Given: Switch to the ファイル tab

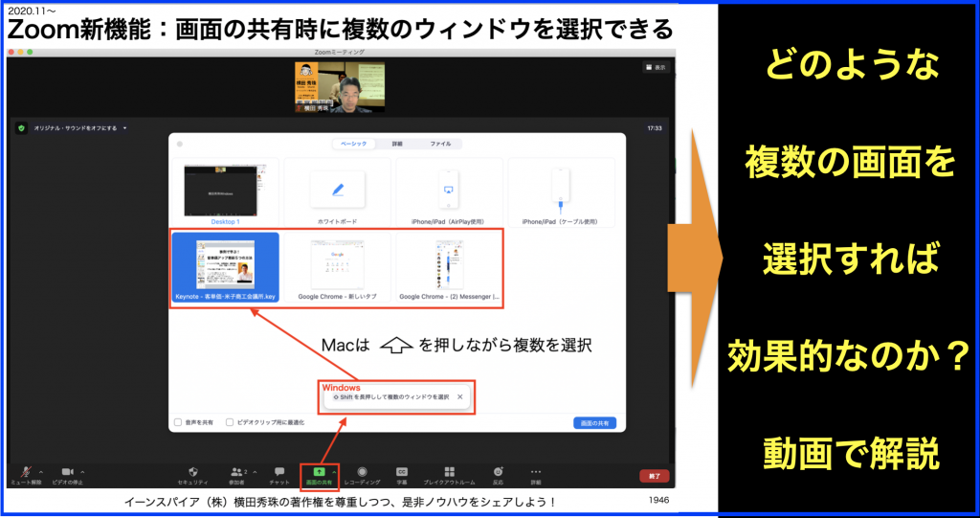Looking at the screenshot, I should (x=440, y=144).
